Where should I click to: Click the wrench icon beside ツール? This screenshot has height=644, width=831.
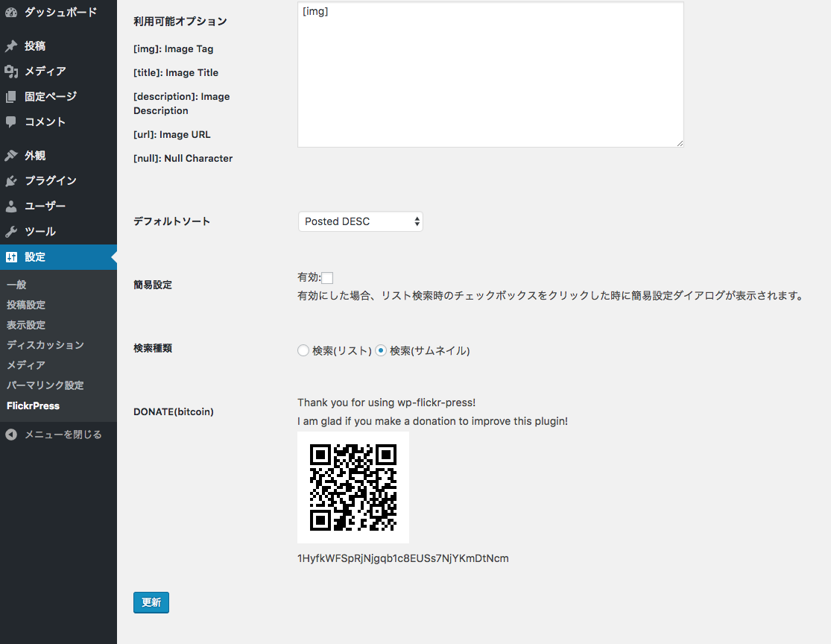tap(11, 232)
